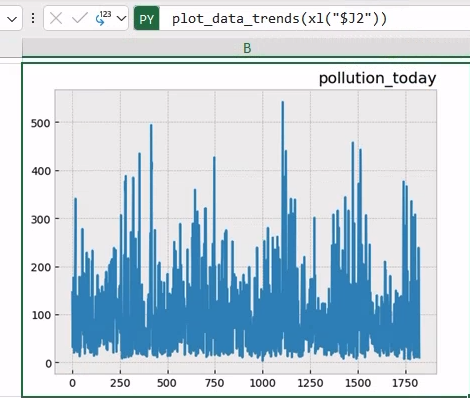
Task: Click the green PY Python badge
Action: tap(147, 19)
